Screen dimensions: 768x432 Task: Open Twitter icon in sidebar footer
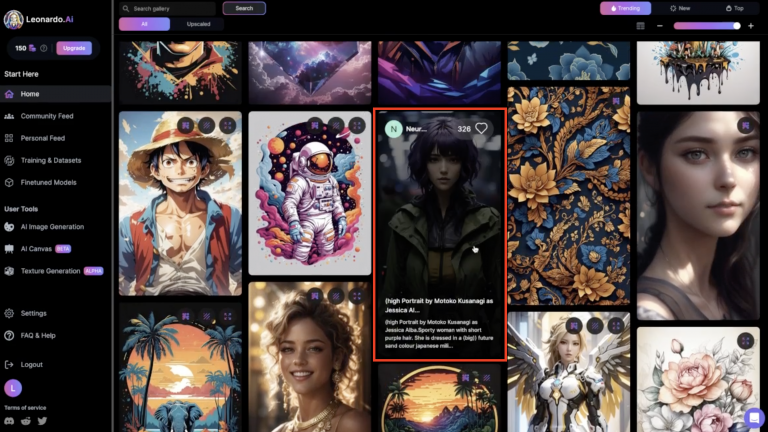coord(42,421)
